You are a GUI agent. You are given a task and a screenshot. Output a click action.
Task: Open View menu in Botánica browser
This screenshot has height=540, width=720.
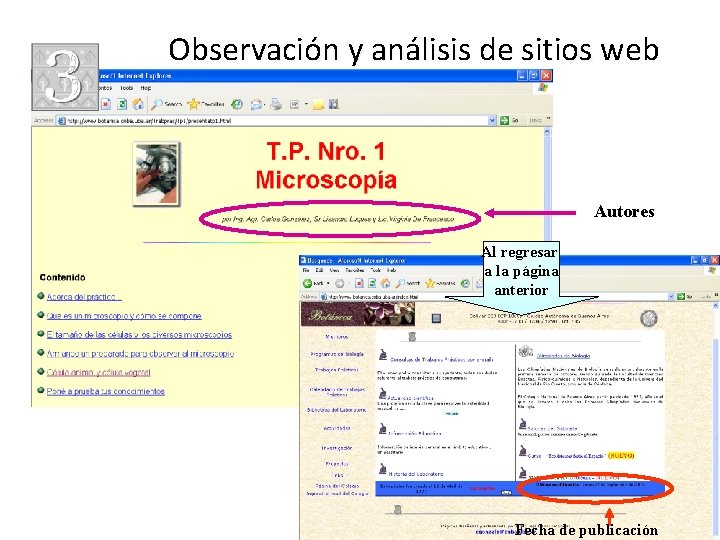pos(334,270)
